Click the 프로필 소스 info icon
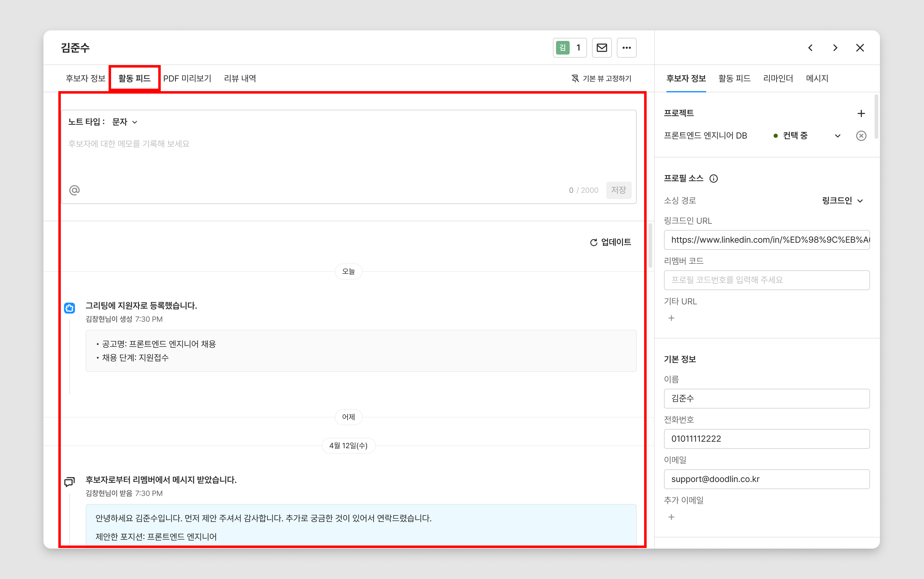Image resolution: width=924 pixels, height=579 pixels. point(713,179)
